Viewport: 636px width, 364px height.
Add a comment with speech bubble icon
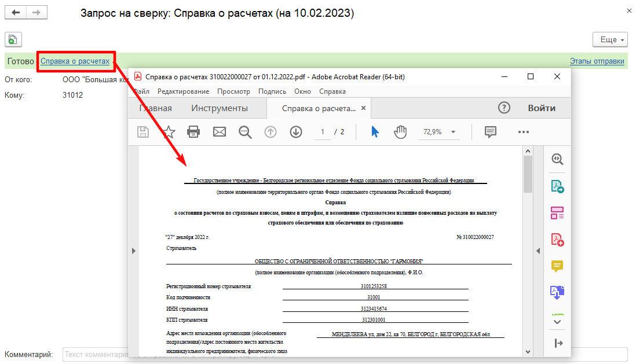coord(491,132)
